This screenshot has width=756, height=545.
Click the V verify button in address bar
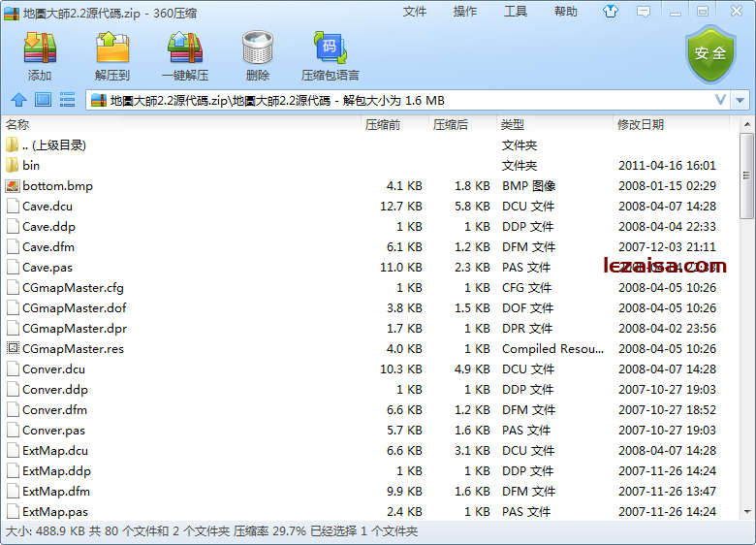720,100
